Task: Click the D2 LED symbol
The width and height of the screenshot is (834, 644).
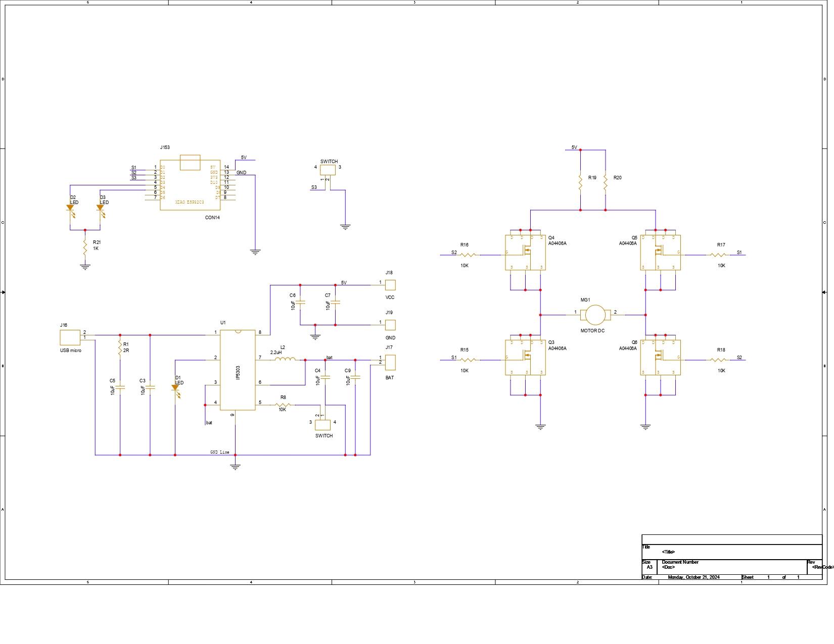Action: click(x=70, y=208)
